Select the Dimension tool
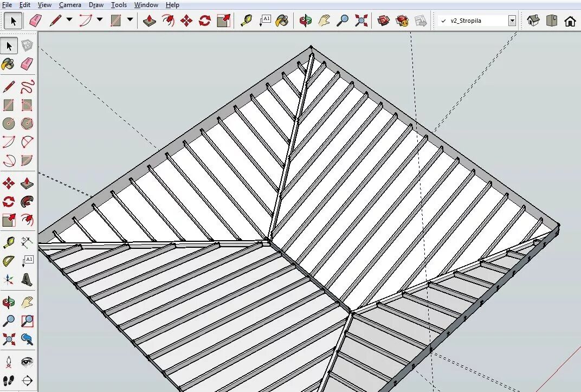Viewport: 581px width, 392px height. (27, 243)
